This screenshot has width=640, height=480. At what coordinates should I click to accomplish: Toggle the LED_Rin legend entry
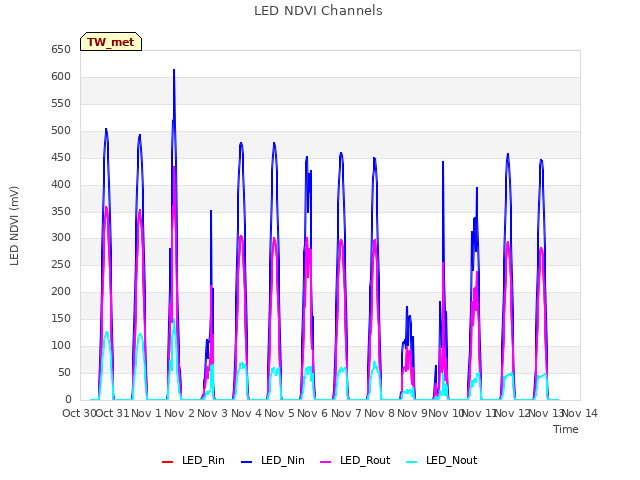193,461
